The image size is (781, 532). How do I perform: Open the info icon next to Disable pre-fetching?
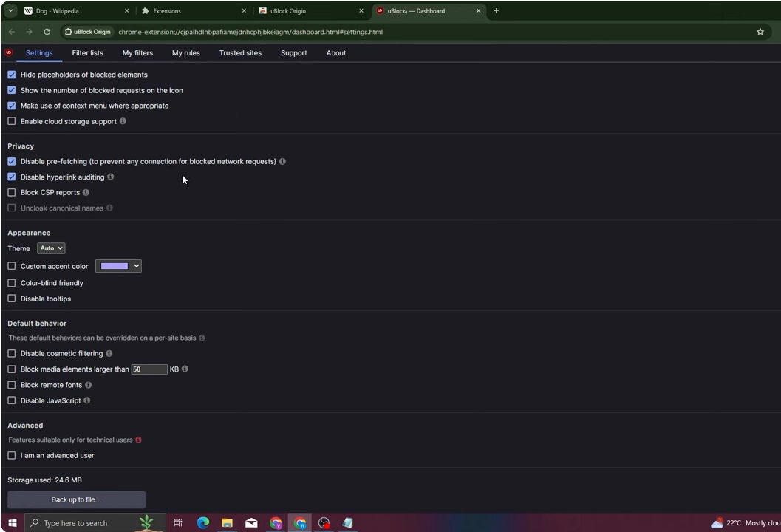pyautogui.click(x=282, y=161)
